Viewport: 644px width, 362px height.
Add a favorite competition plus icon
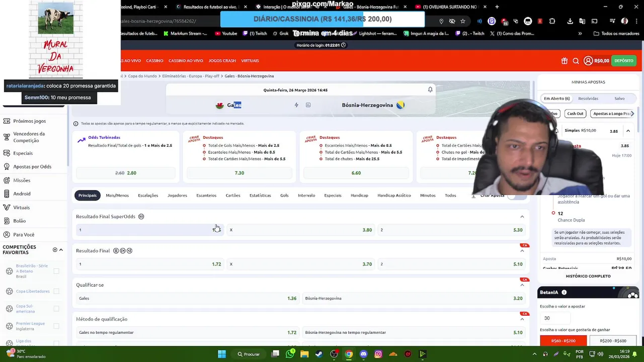[x=55, y=250]
